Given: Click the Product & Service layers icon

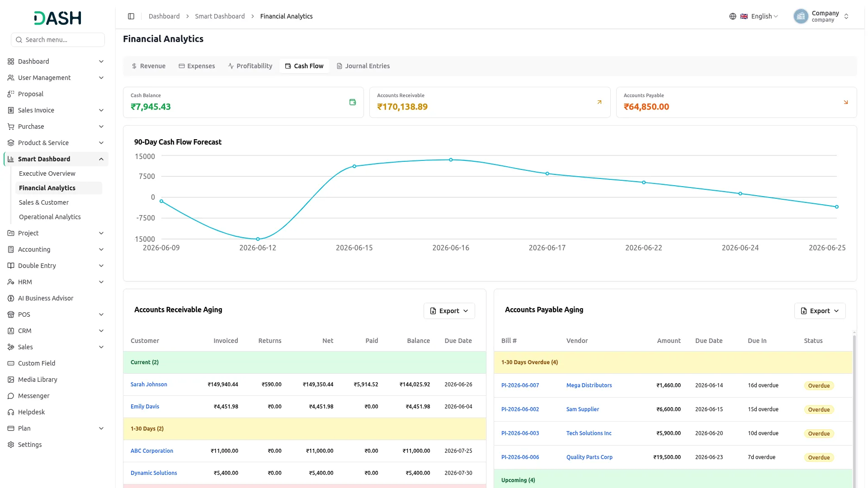Looking at the screenshot, I should coord(11,143).
